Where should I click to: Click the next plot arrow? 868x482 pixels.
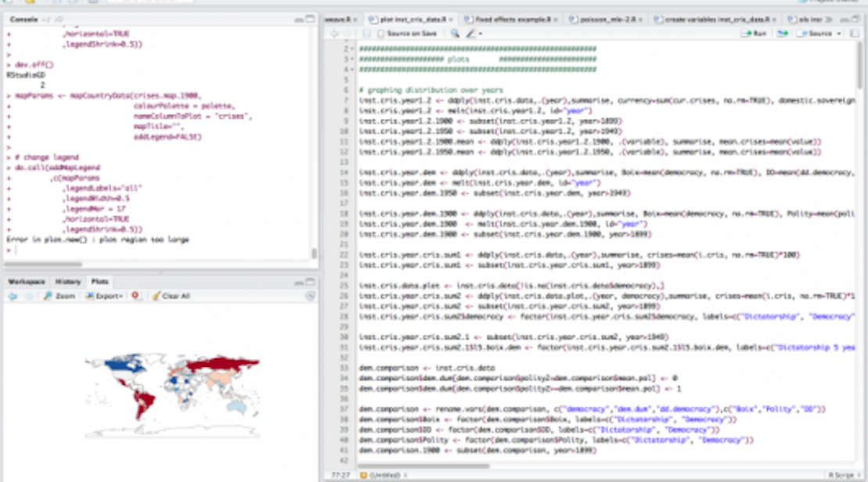[27, 296]
